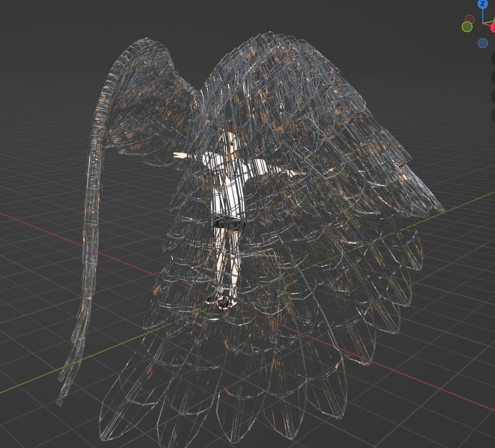
Task: Click the hollow red axis circle on gizmo
Action: 470,19
